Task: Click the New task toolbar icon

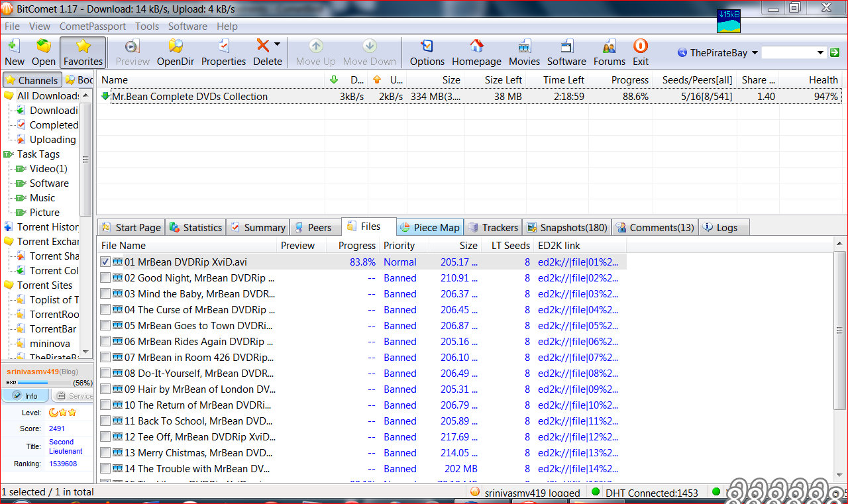Action: (14, 52)
